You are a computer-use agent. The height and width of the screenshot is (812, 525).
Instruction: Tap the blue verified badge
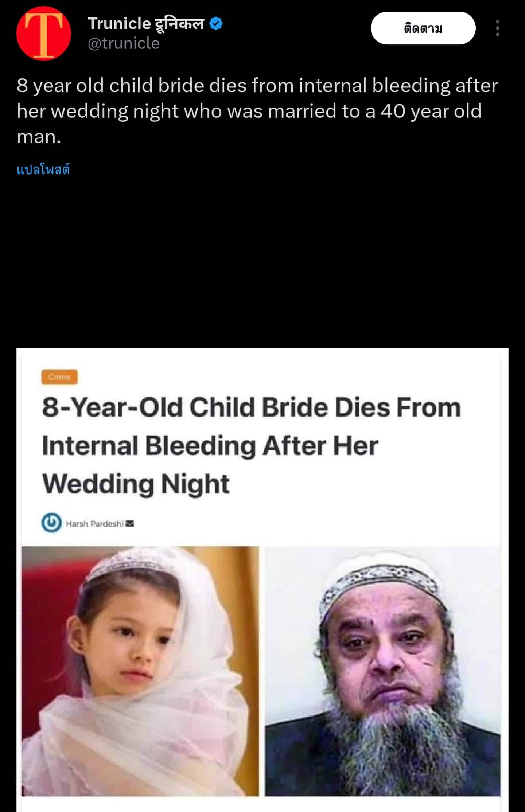click(216, 24)
